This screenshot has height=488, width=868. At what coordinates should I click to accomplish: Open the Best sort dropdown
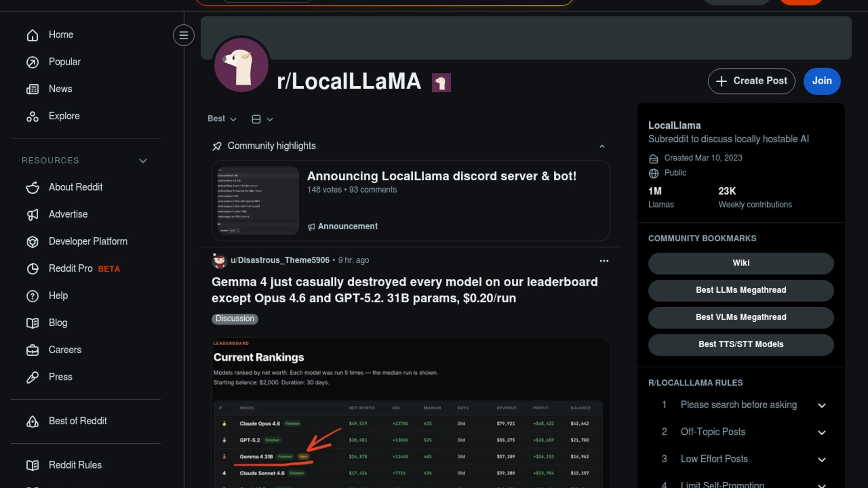click(222, 119)
